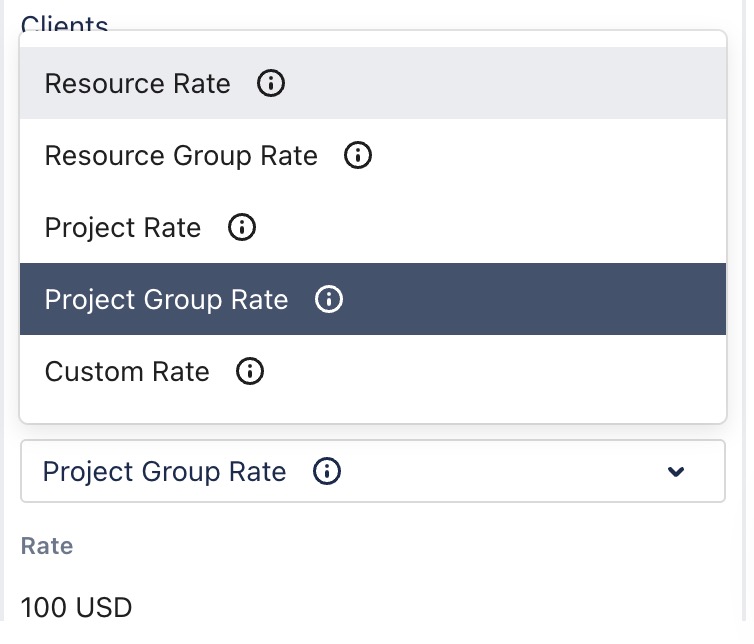754x644 pixels.
Task: Click Project Group Rate text in select field
Action: 165,472
